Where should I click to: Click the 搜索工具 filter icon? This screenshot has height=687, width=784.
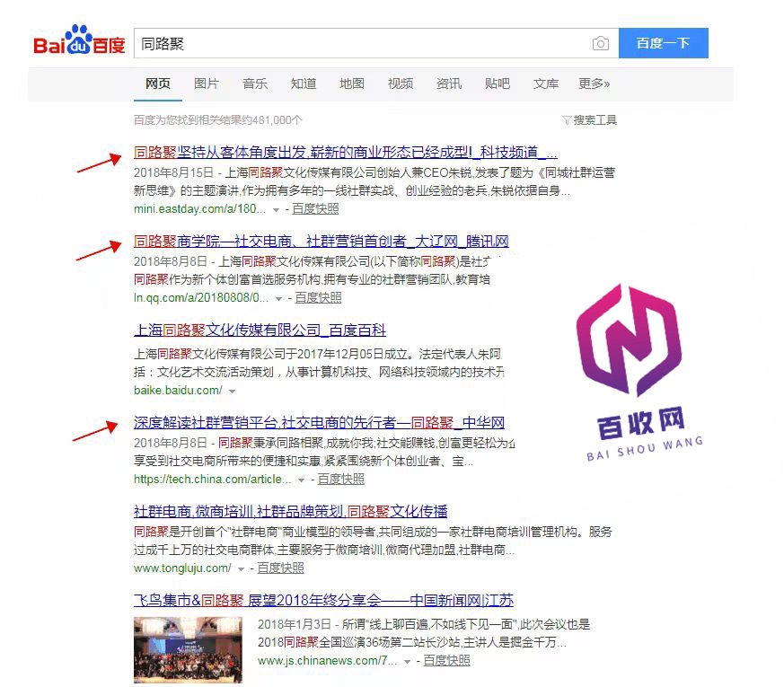(x=567, y=120)
